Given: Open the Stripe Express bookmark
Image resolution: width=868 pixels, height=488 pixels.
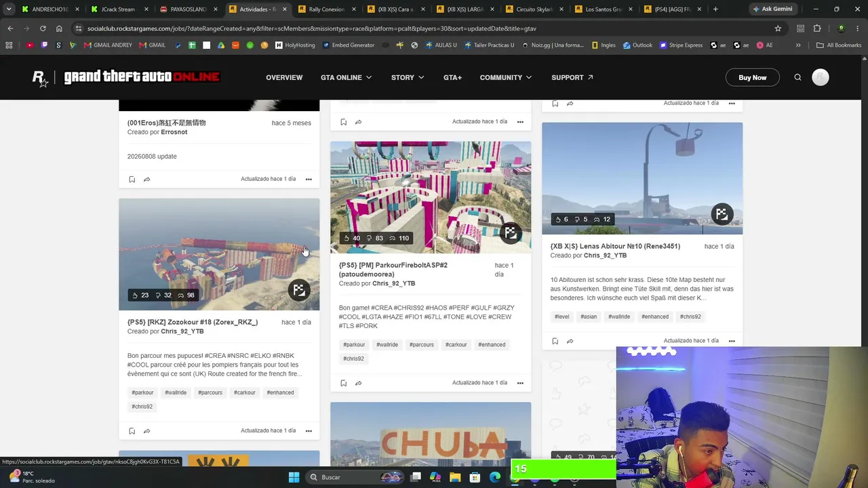Looking at the screenshot, I should pyautogui.click(x=679, y=45).
